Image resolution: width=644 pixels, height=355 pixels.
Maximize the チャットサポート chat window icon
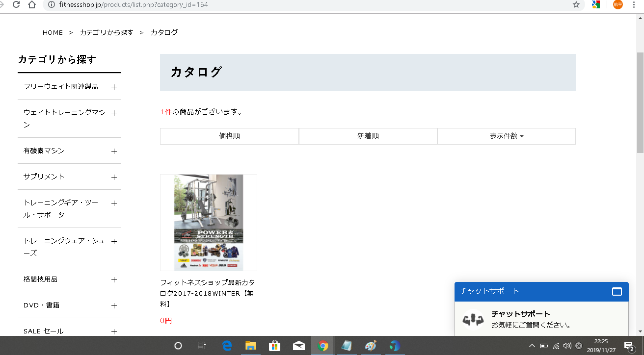pos(617,291)
